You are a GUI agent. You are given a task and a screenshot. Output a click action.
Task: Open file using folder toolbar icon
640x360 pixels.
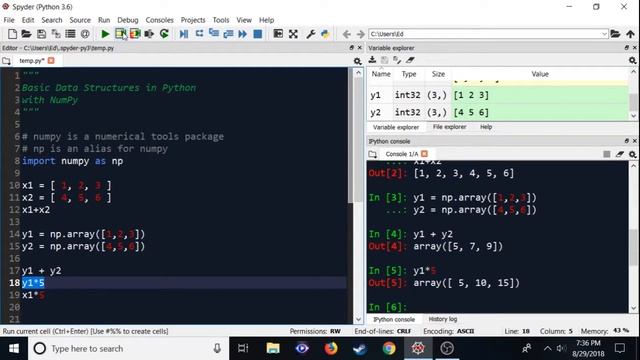[x=27, y=34]
